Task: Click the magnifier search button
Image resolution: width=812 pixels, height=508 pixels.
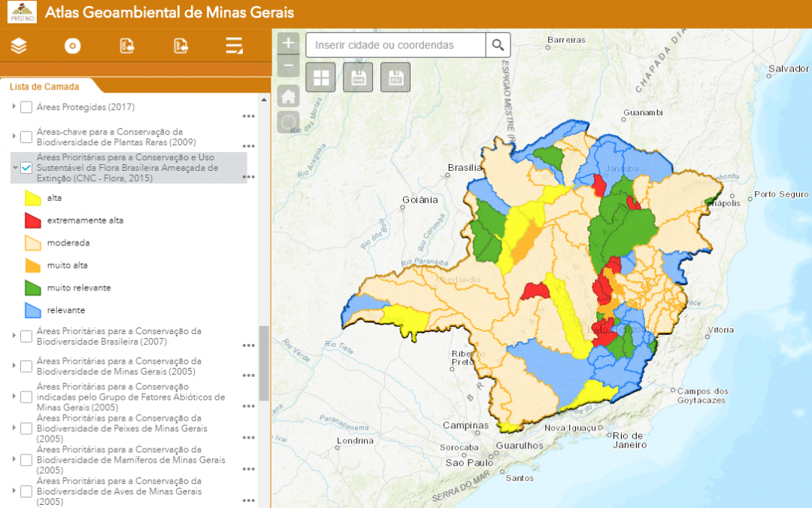Action: pyautogui.click(x=498, y=45)
